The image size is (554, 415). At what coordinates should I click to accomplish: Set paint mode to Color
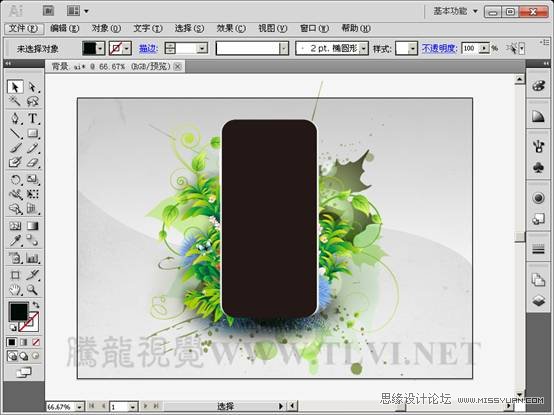pos(12,342)
